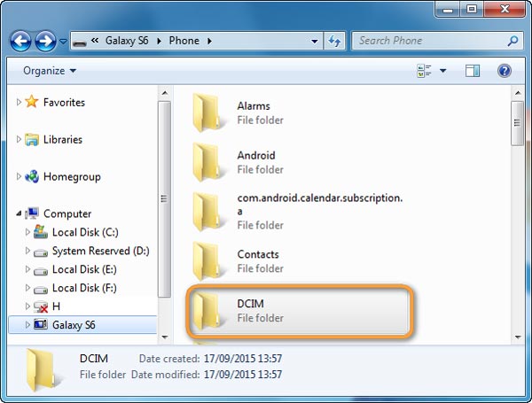Viewport: 532px width, 403px height.
Task: Click the Back navigation arrow button
Action: 21,41
